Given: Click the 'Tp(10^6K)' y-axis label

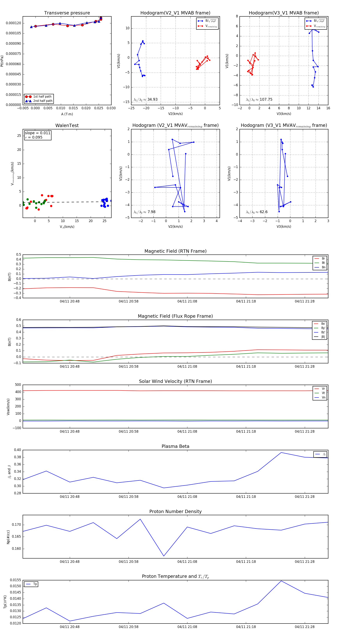Looking at the screenshot, I should tap(5, 601).
